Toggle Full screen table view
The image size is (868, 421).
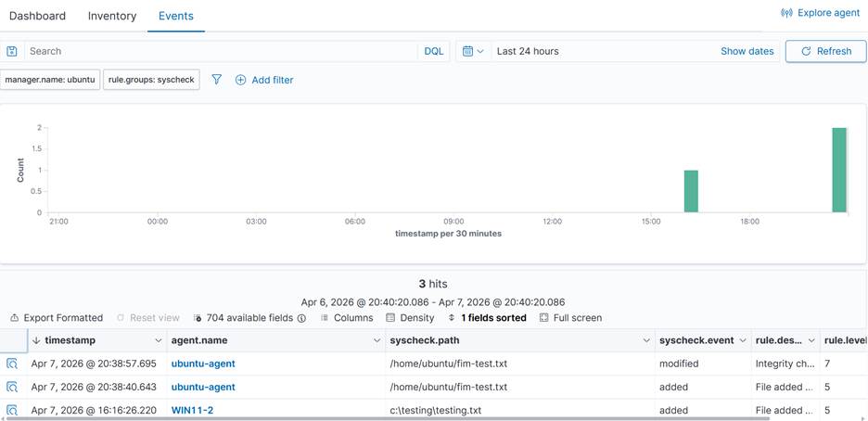click(x=570, y=318)
